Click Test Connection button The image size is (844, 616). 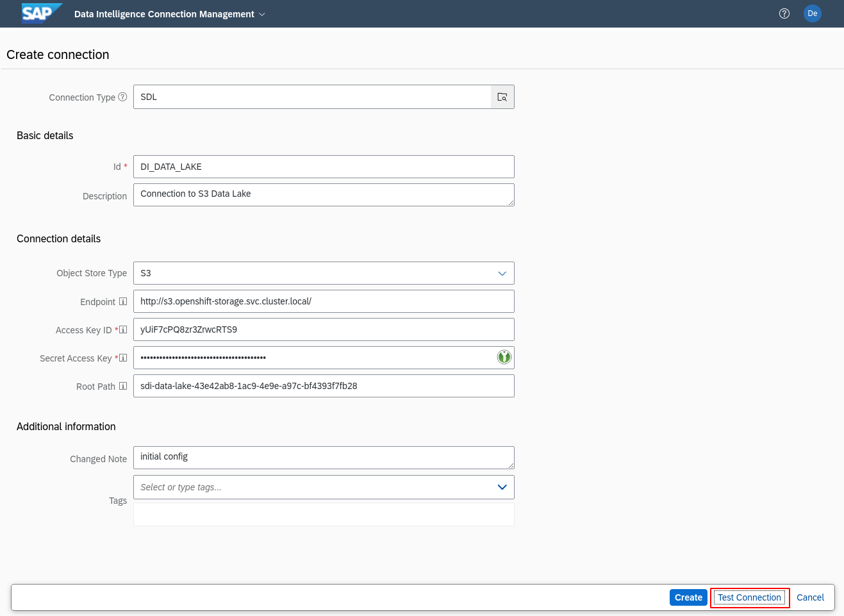[750, 597]
